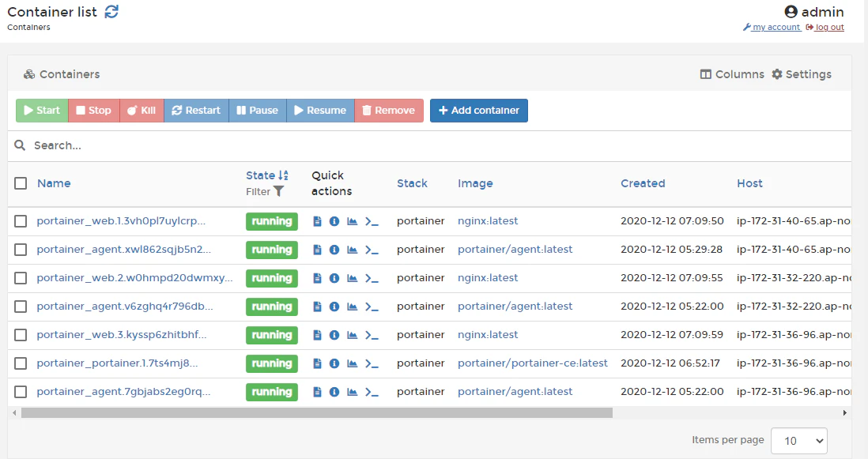Check the portainer_web.2 row checkbox

coord(21,278)
